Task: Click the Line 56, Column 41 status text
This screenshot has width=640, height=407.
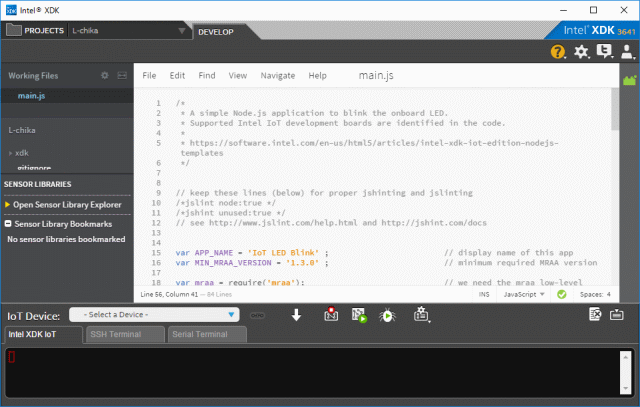Action: 169,294
